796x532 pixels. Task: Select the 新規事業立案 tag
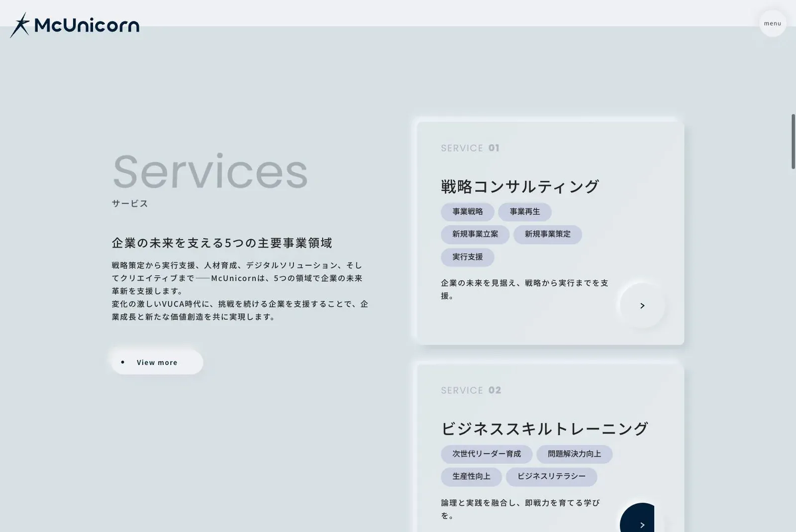(475, 234)
